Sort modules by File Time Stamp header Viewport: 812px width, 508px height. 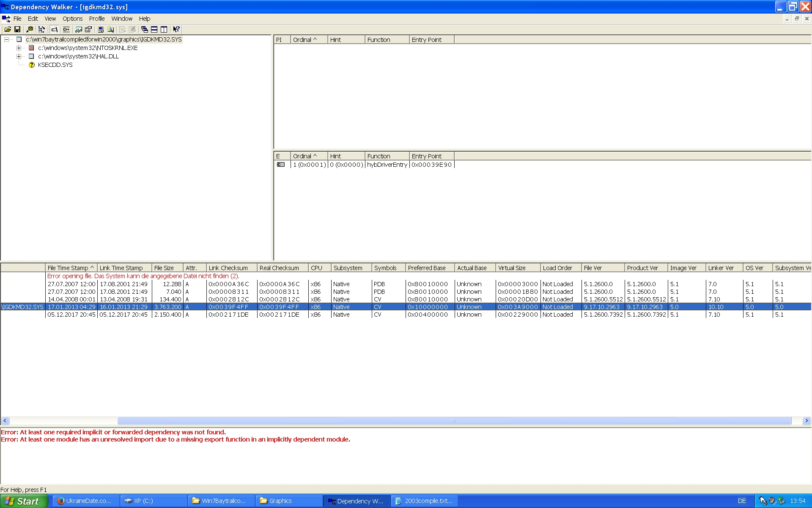click(x=71, y=268)
